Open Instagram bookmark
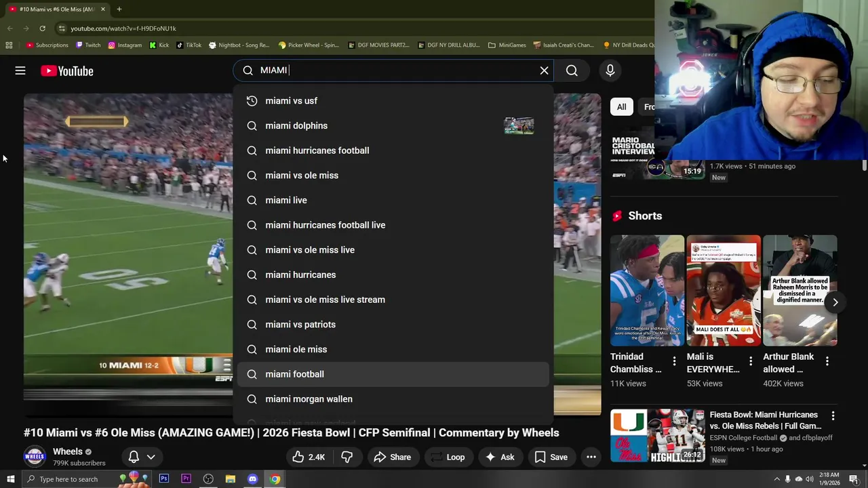This screenshot has width=868, height=488. [125, 45]
